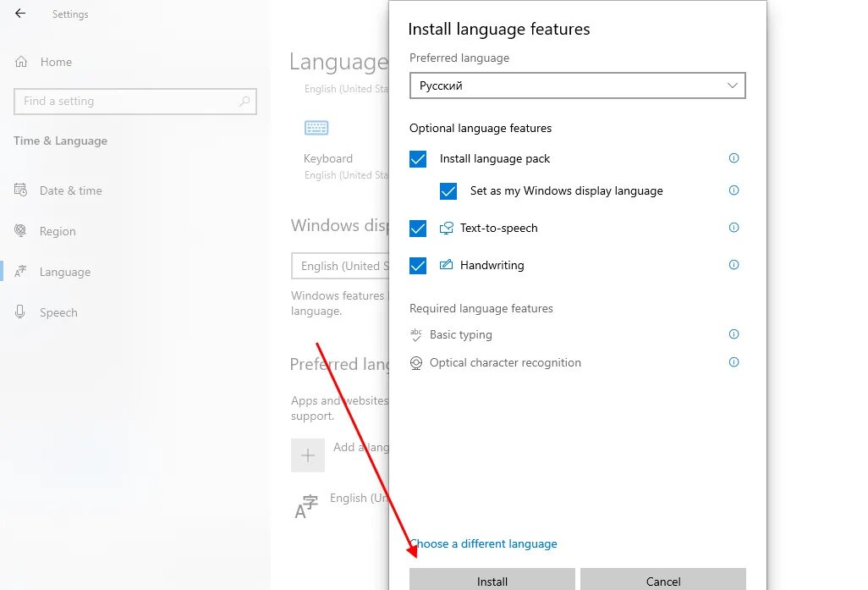Click Choose a different language link
This screenshot has width=868, height=590.
coord(483,543)
